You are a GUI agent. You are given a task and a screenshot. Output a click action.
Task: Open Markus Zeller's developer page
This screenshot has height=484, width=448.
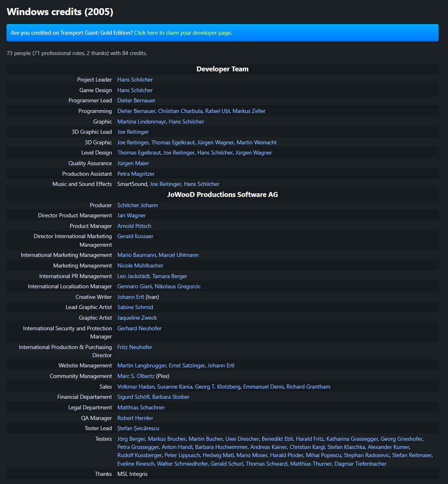click(x=249, y=111)
